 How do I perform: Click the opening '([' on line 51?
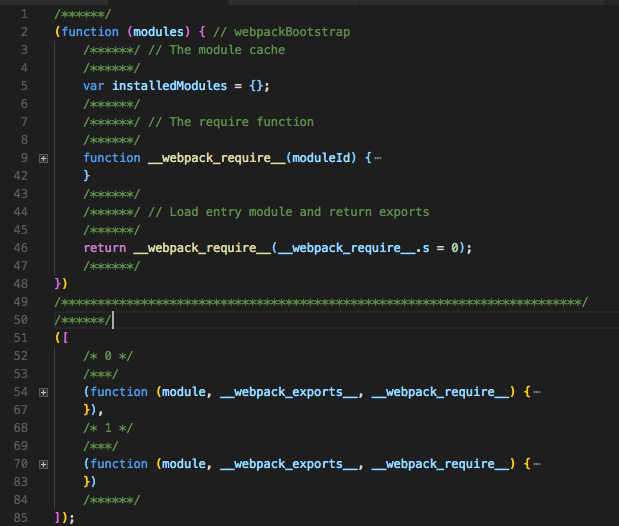tap(62, 338)
